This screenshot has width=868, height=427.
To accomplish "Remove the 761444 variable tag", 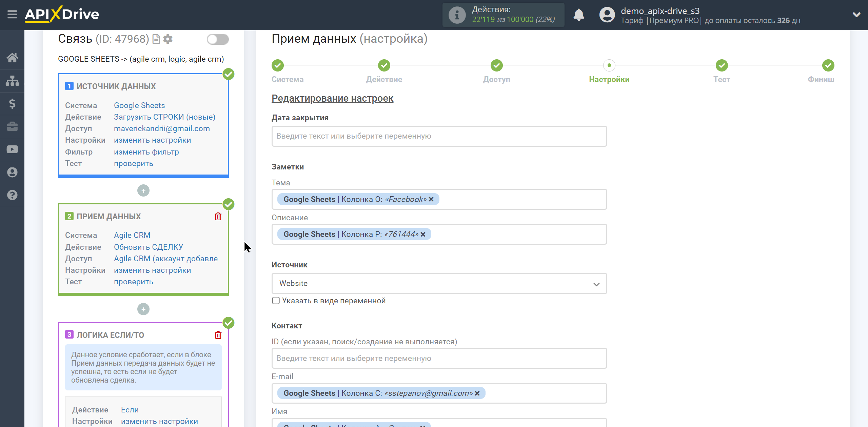I will 423,234.
